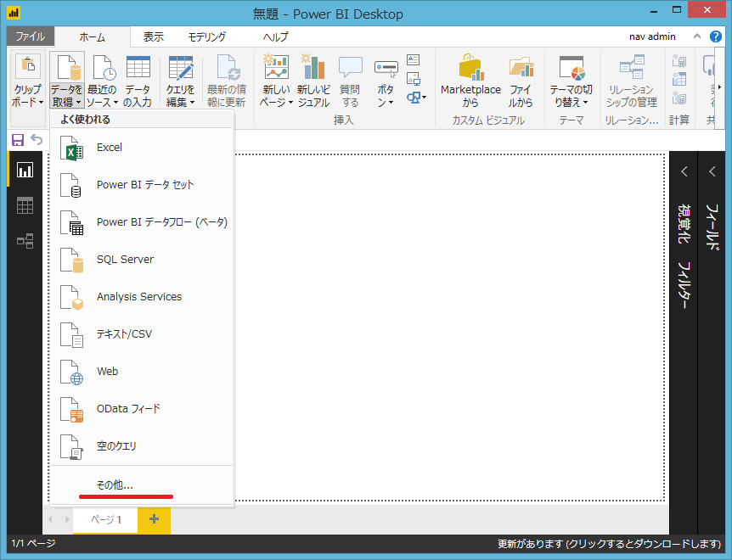Viewport: 732px width, 560px height.
Task: Collapse the ribbon with caret icon
Action: [697, 36]
